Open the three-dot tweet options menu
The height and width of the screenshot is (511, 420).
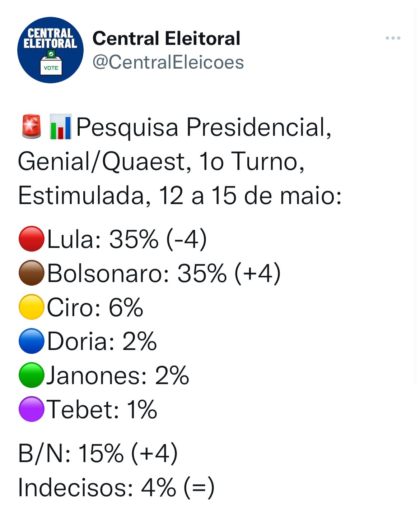tap(393, 38)
